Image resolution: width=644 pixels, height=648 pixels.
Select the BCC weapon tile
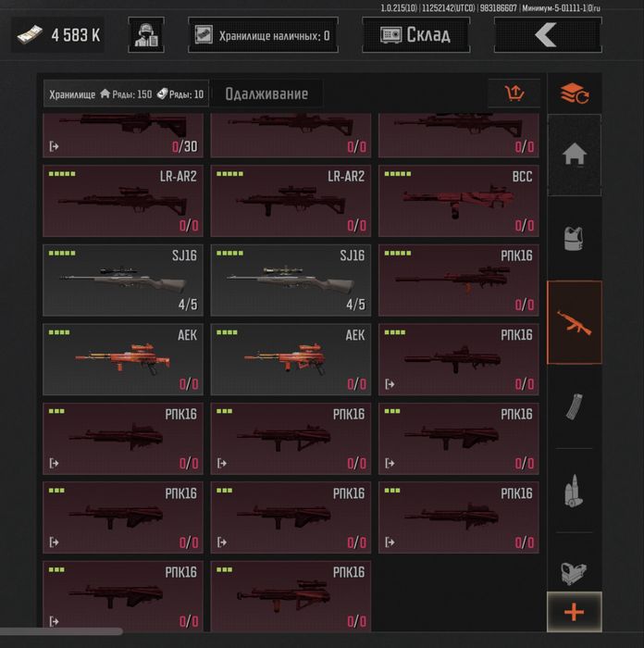click(x=459, y=201)
